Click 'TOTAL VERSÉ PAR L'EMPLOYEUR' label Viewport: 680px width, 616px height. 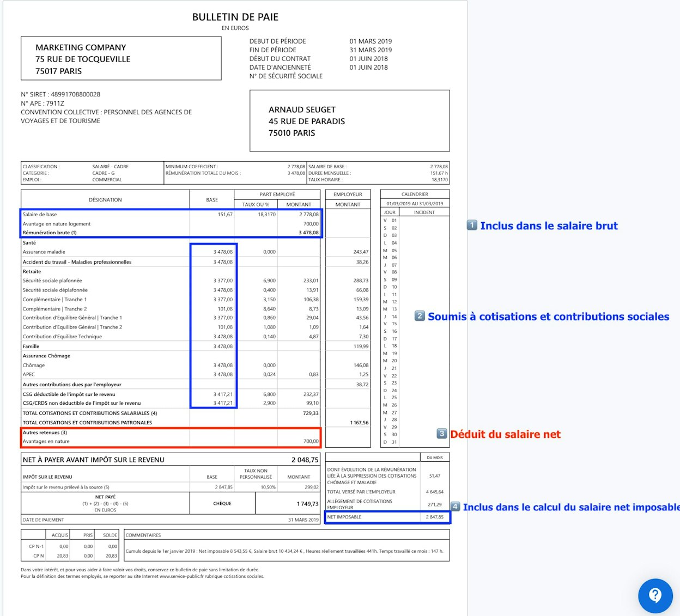361,492
